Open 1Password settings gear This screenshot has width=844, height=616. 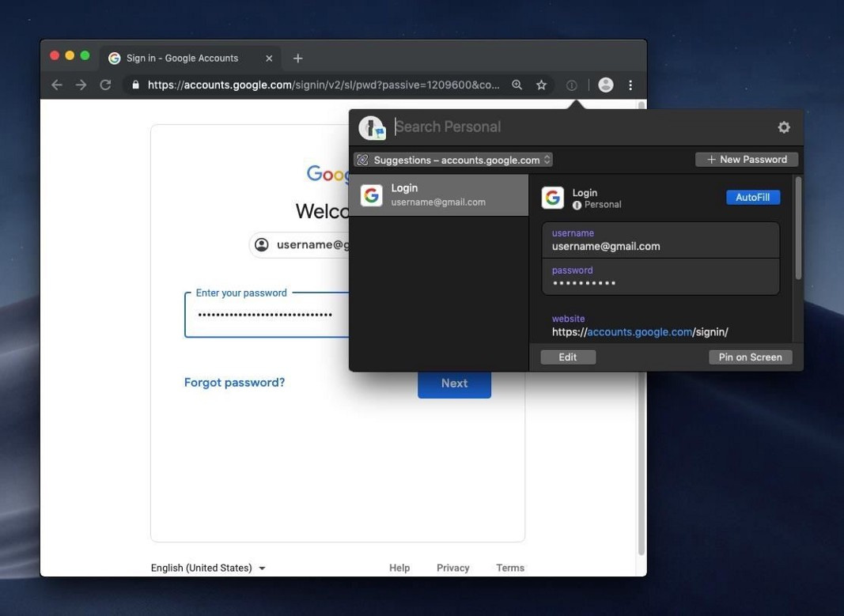784,127
